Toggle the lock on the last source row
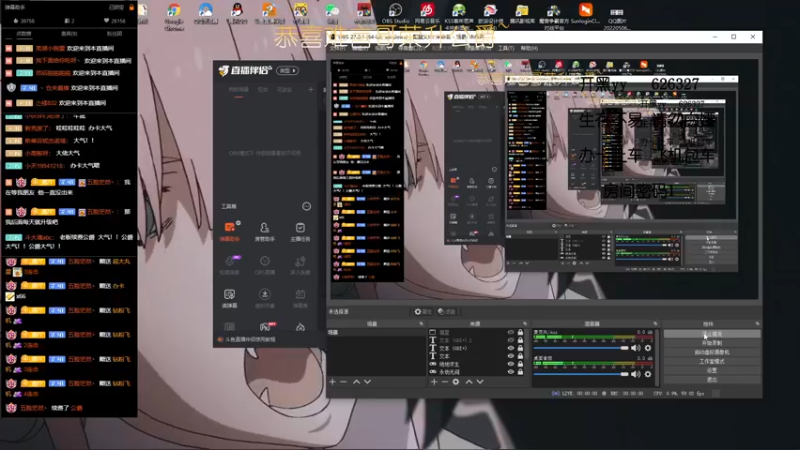The width and height of the screenshot is (800, 450). (x=520, y=372)
